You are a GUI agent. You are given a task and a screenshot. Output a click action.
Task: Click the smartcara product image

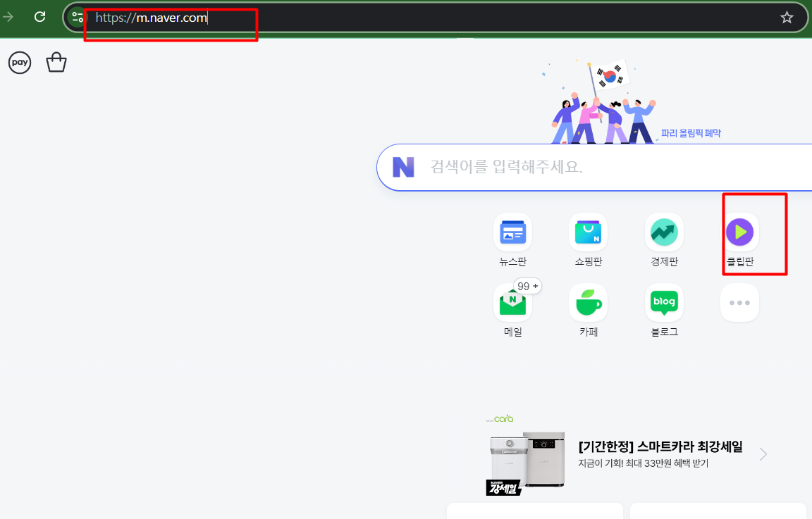(x=528, y=459)
